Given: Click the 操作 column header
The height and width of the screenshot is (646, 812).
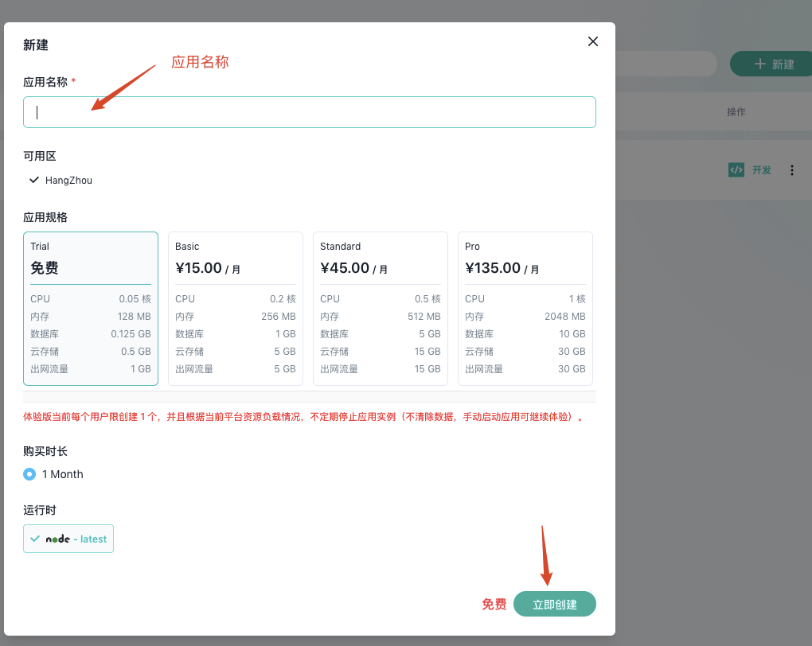Looking at the screenshot, I should [736, 112].
